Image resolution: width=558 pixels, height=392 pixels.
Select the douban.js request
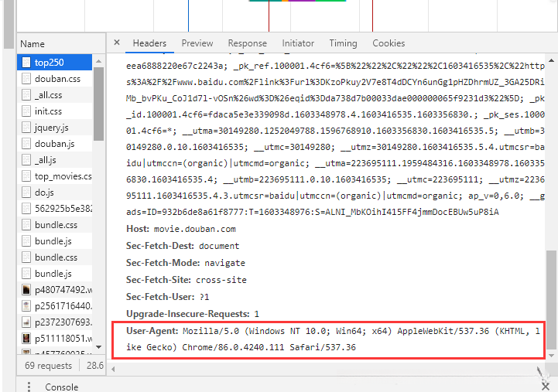(x=54, y=144)
